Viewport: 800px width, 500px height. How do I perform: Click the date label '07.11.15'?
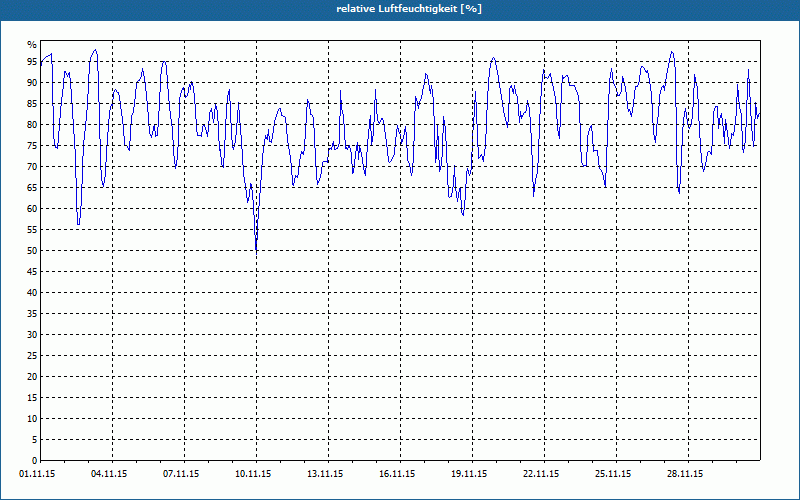click(x=181, y=474)
